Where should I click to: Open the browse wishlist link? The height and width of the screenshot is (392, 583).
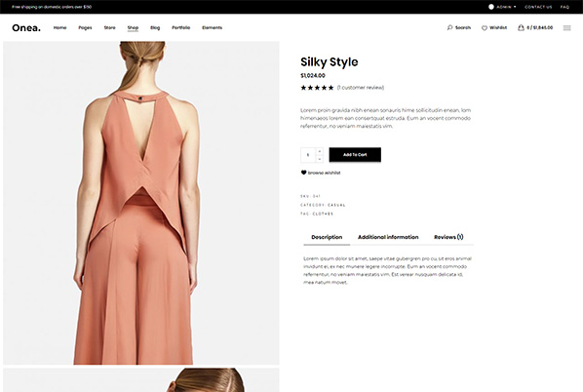[x=324, y=173]
